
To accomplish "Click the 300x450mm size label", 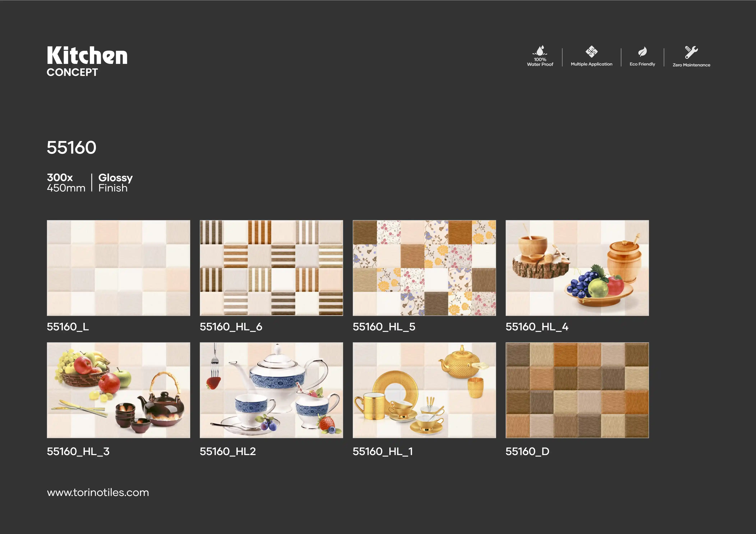I will tap(66, 183).
